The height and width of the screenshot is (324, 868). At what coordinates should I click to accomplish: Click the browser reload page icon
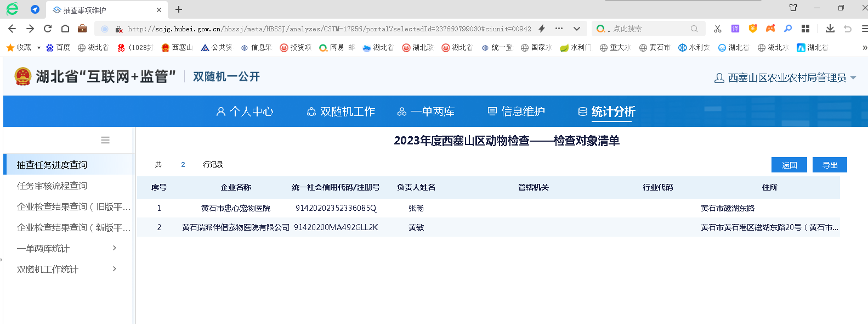pyautogui.click(x=48, y=29)
